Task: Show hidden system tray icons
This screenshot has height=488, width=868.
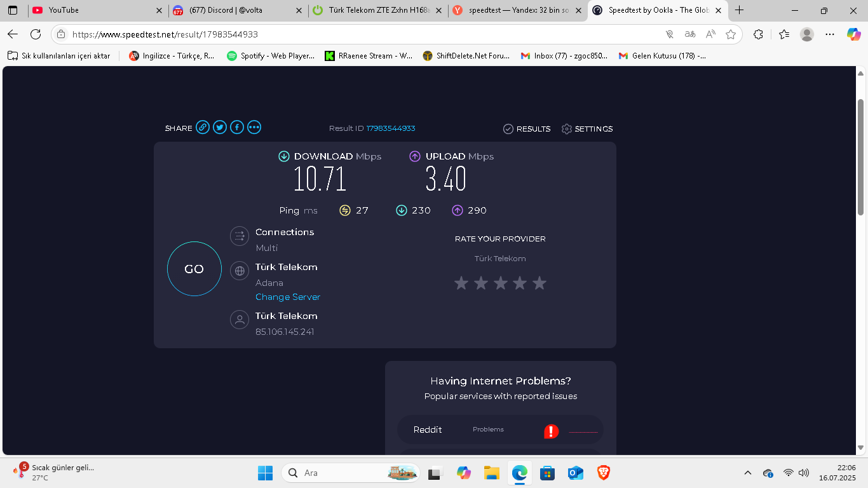Action: [x=748, y=473]
